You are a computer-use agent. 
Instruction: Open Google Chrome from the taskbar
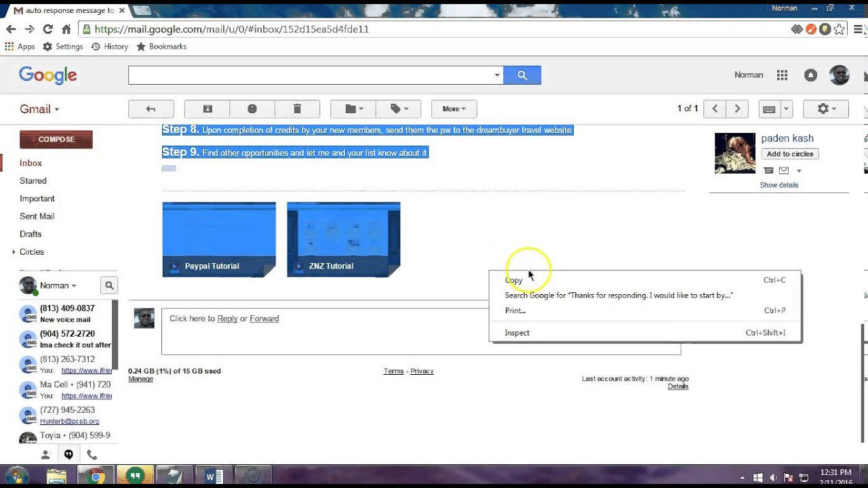[x=96, y=476]
